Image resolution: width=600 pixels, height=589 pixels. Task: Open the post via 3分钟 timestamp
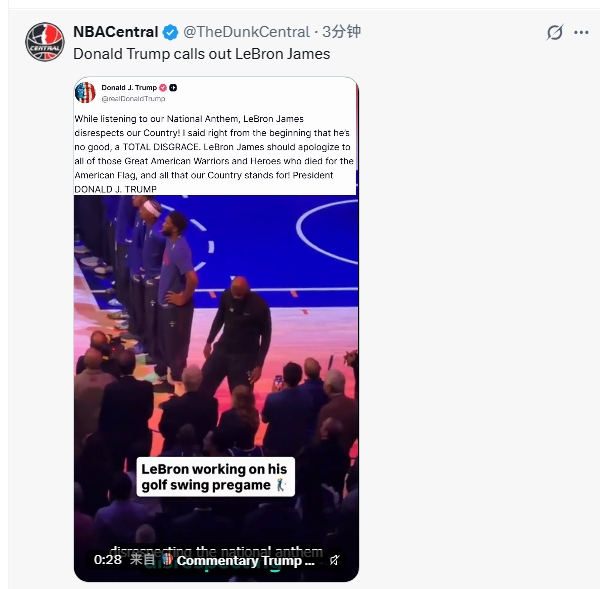(x=341, y=32)
